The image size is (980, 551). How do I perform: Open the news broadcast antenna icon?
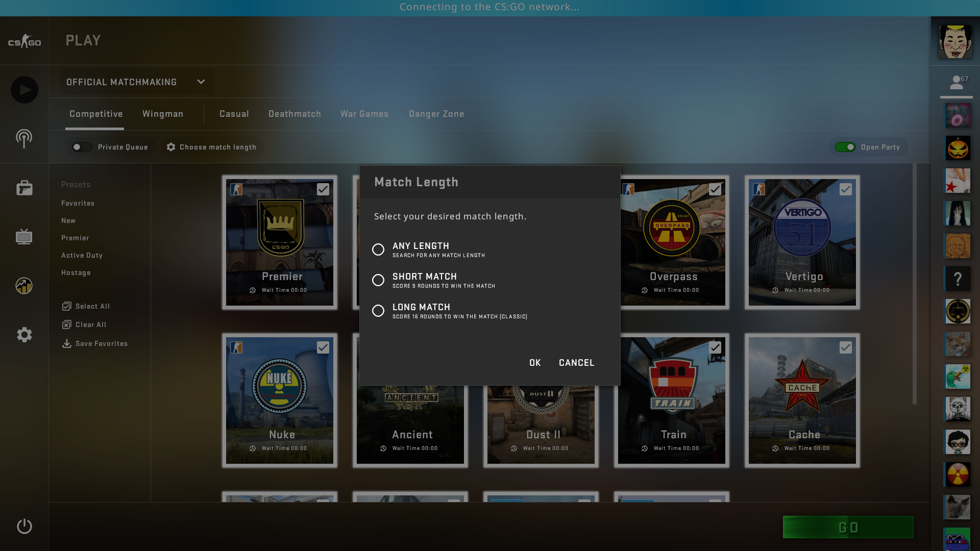24,138
